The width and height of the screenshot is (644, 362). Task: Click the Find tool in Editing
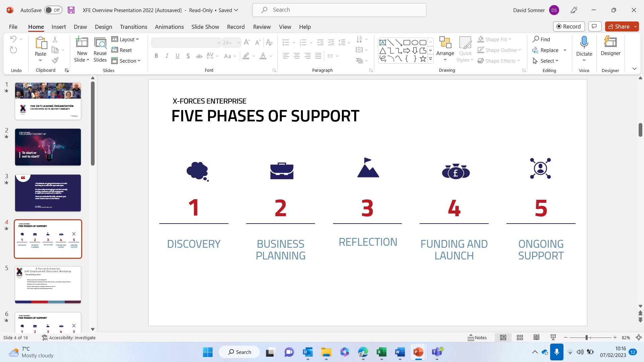coord(541,39)
